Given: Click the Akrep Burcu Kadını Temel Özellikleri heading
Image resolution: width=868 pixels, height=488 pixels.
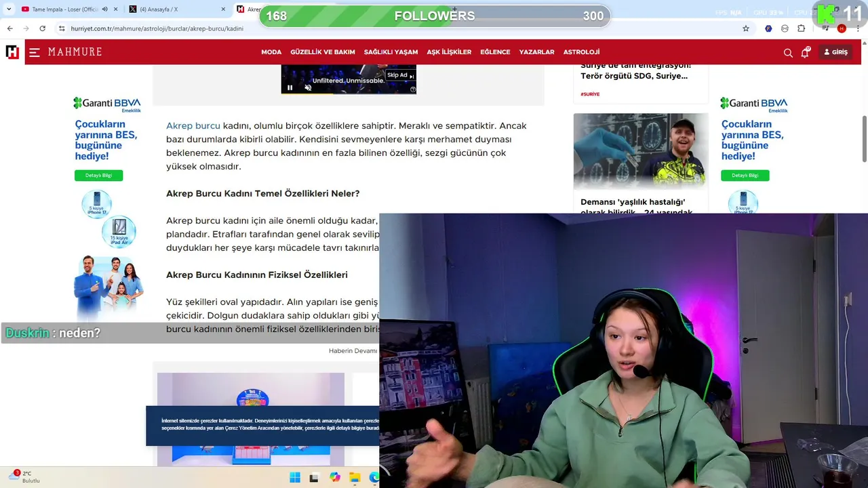Looking at the screenshot, I should pos(263,194).
